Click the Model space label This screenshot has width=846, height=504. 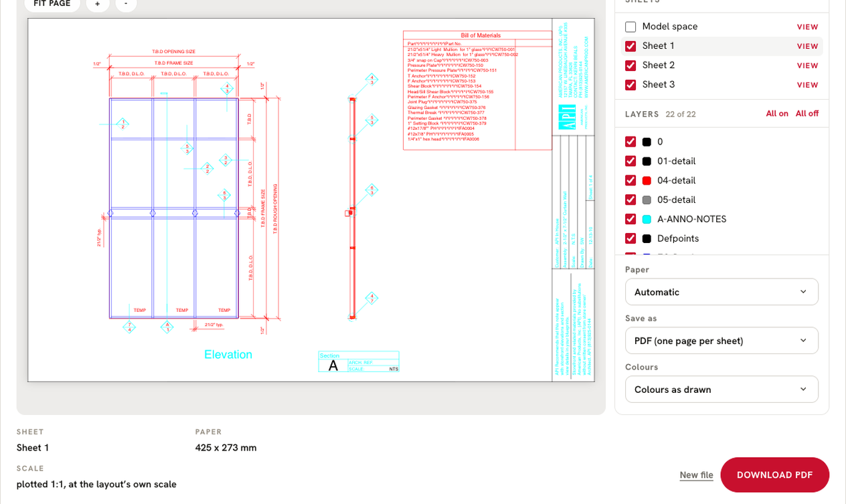670,27
